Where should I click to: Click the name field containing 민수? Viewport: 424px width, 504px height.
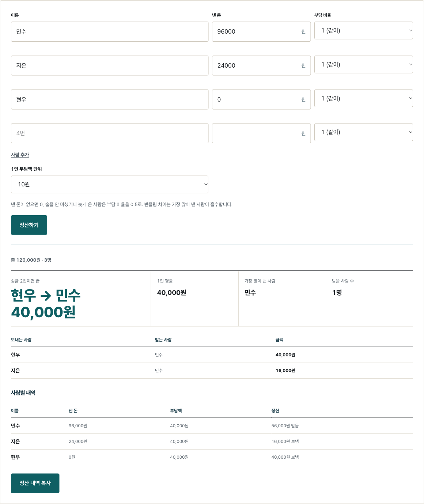pyautogui.click(x=110, y=31)
